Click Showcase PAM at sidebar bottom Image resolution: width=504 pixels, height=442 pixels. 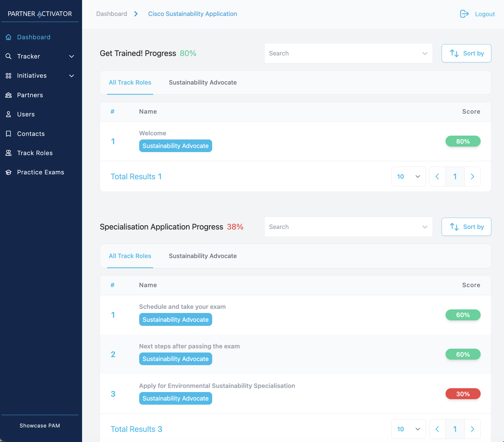(x=40, y=426)
